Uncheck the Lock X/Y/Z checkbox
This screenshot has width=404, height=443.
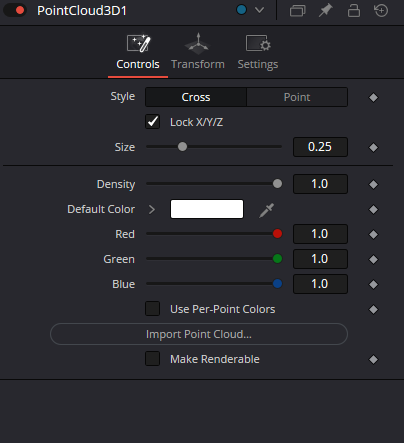pyautogui.click(x=153, y=122)
